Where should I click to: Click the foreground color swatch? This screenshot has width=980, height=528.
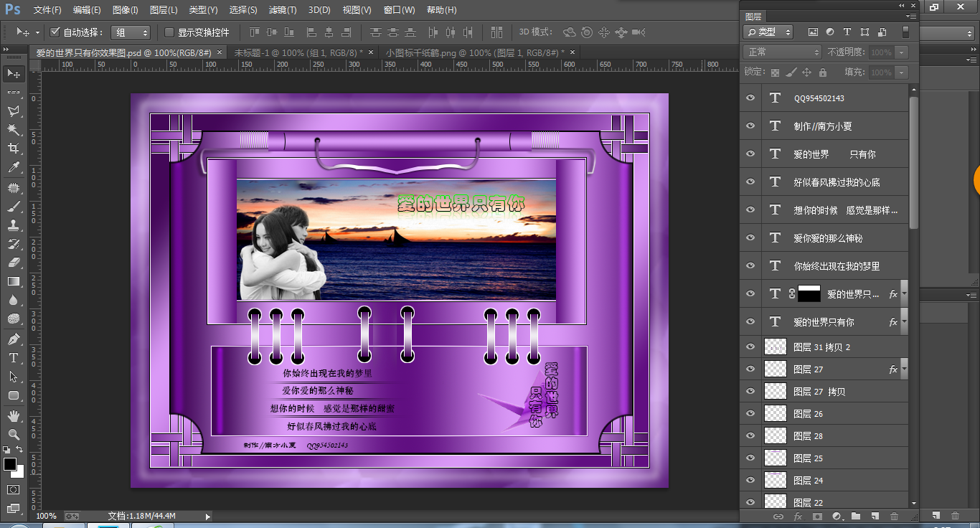click(x=10, y=464)
